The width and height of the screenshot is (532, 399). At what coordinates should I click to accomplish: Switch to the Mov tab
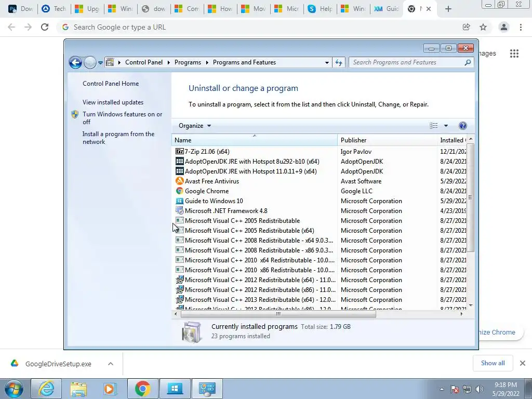[x=254, y=9]
